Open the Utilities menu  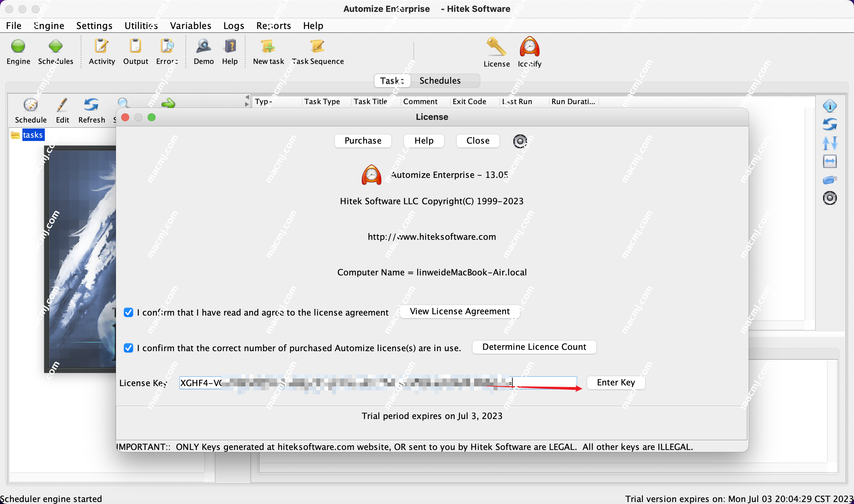tap(141, 25)
